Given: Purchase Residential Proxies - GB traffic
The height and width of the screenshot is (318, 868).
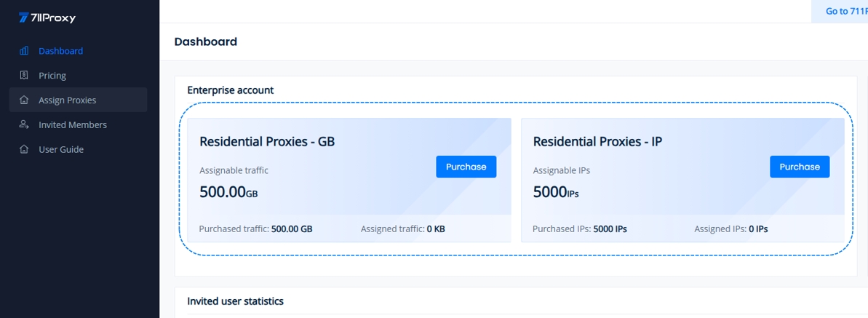Looking at the screenshot, I should click(x=466, y=167).
